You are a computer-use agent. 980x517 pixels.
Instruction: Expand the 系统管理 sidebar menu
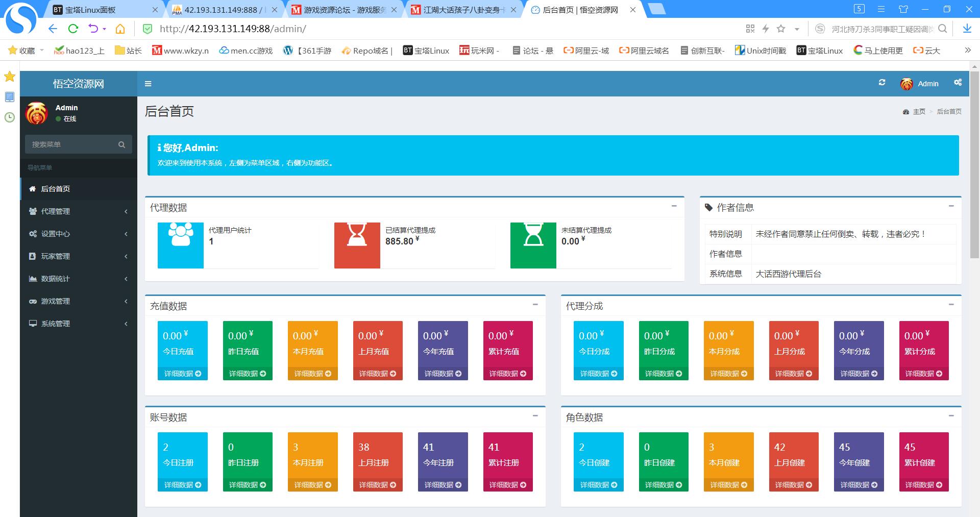[79, 324]
